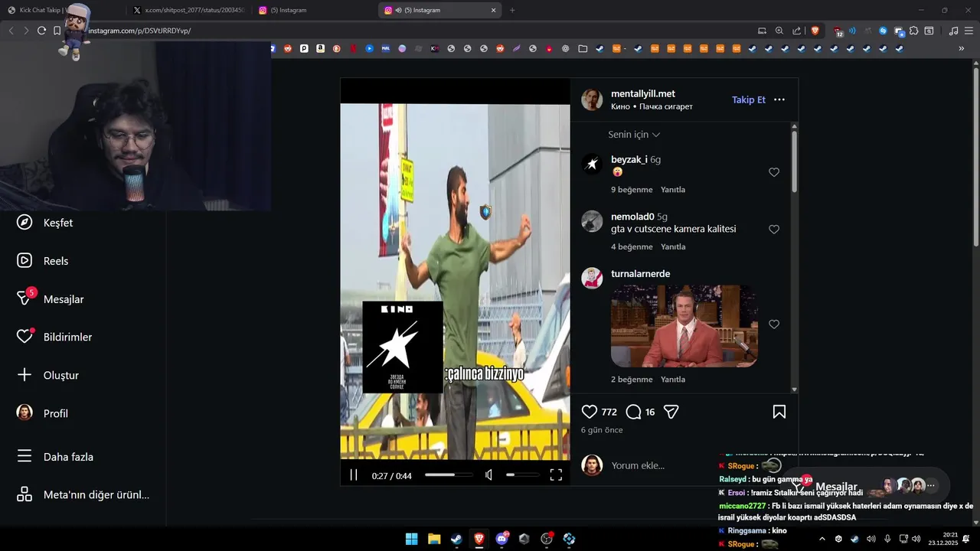The image size is (980, 551).
Task: Go to Profil in the sidebar
Action: click(43, 413)
